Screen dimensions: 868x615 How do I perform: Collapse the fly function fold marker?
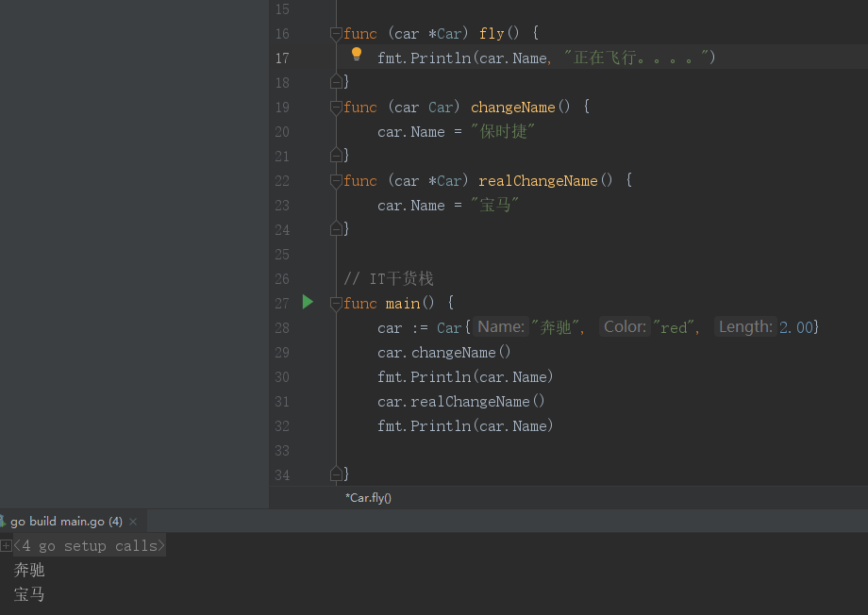click(x=336, y=34)
